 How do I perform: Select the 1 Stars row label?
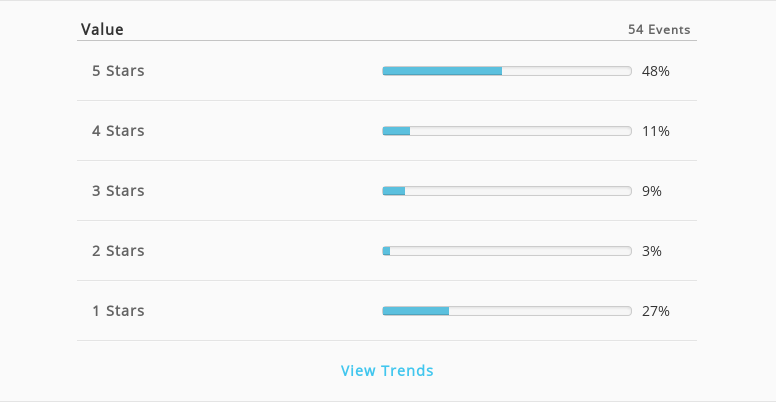point(118,310)
